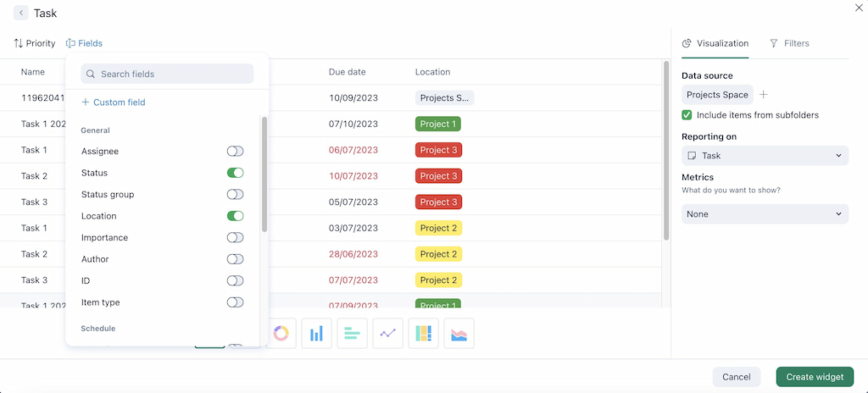
Task: Select the line chart icon
Action: click(x=388, y=333)
